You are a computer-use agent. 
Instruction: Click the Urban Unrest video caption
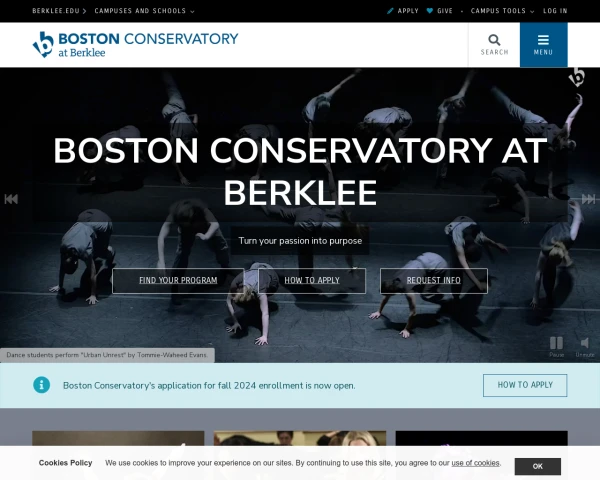coord(107,355)
